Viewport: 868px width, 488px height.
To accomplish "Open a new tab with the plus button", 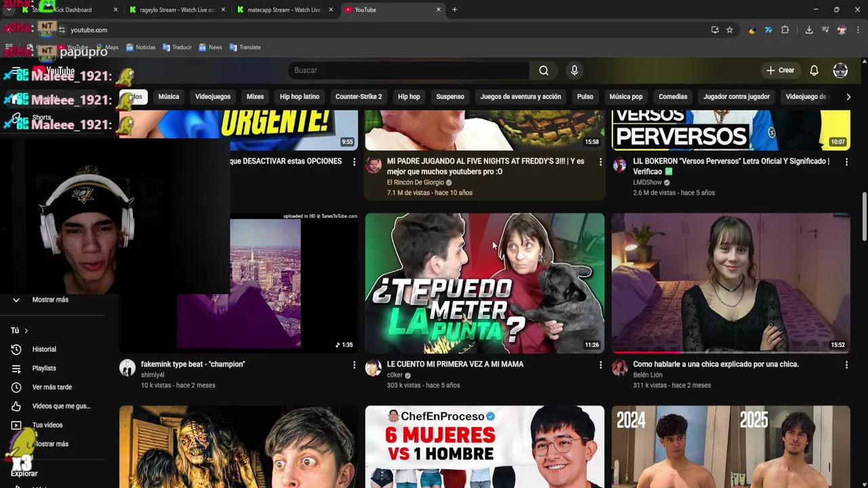I will click(454, 9).
